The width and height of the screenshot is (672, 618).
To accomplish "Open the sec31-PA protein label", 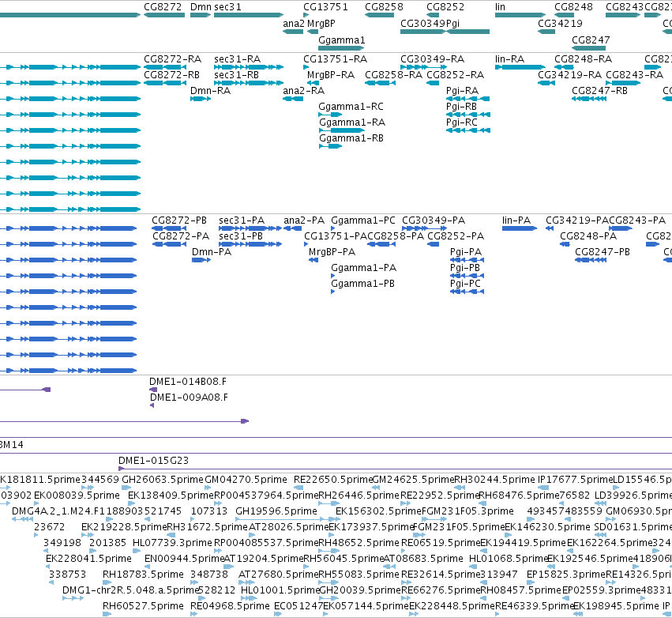I will pos(242,220).
